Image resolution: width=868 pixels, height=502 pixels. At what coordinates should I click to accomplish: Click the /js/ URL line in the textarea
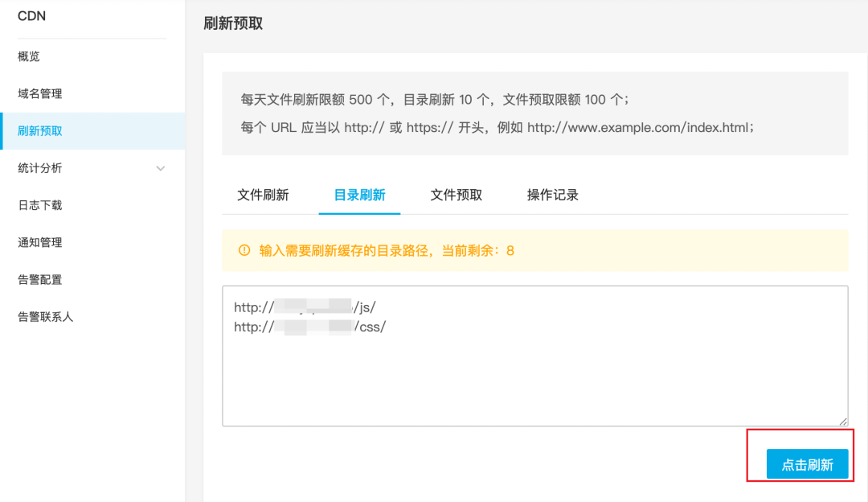coord(305,307)
